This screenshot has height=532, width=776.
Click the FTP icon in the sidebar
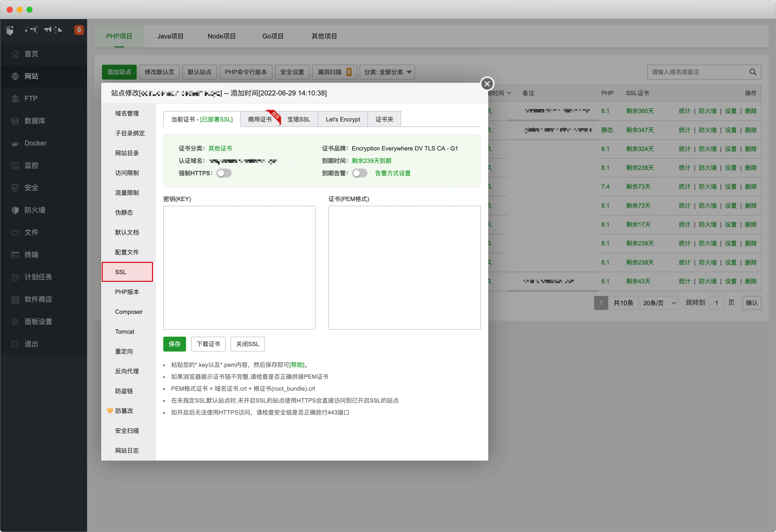tap(15, 98)
